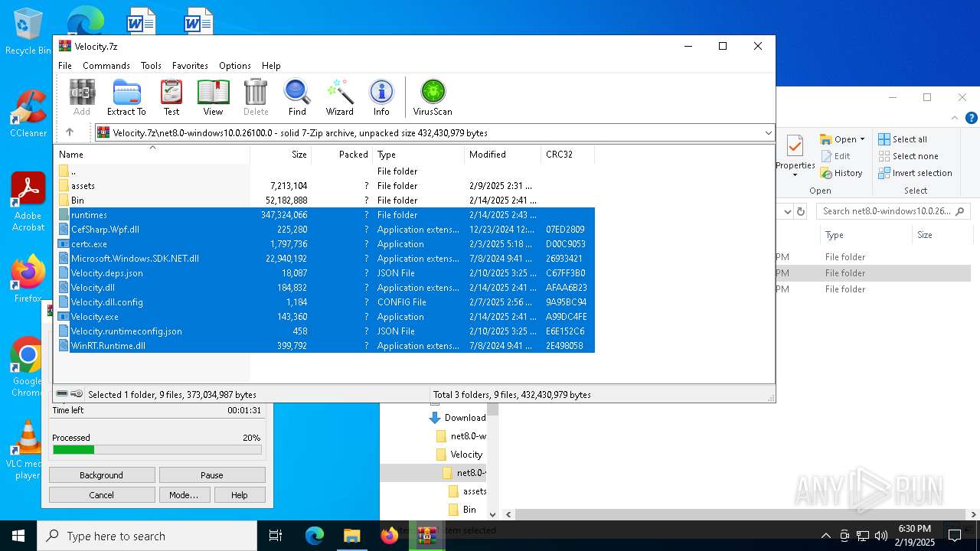The image size is (980, 551).
Task: Expand the archive path dropdown
Action: point(768,133)
